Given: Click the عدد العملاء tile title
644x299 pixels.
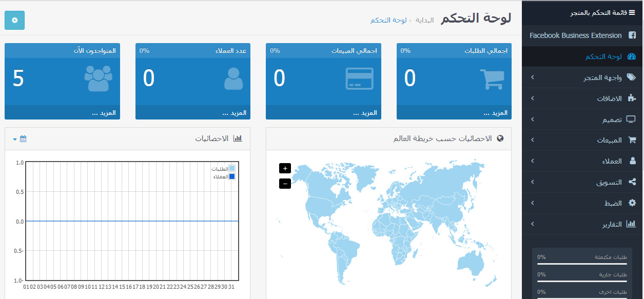Looking at the screenshot, I should point(231,51).
